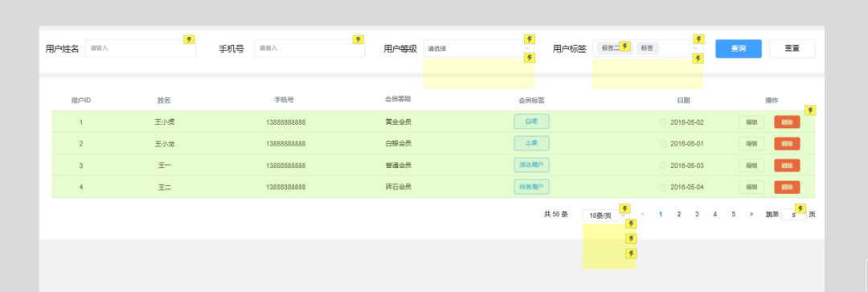
Task: Click the 手机号 column header in table
Action: 284,100
